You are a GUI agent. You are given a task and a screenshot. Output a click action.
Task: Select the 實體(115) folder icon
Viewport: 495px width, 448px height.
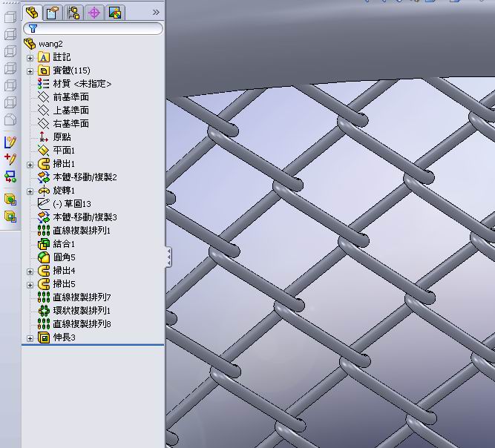(x=44, y=70)
